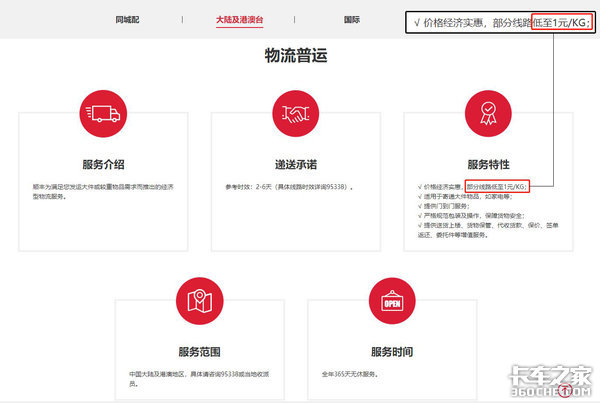Viewport: 600px width, 403px height.
Task: Click the OPEN sign icon above 服务时间
Action: (x=392, y=301)
